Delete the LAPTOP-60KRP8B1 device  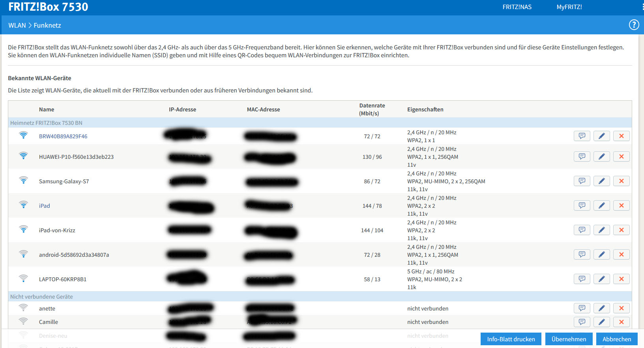click(622, 279)
